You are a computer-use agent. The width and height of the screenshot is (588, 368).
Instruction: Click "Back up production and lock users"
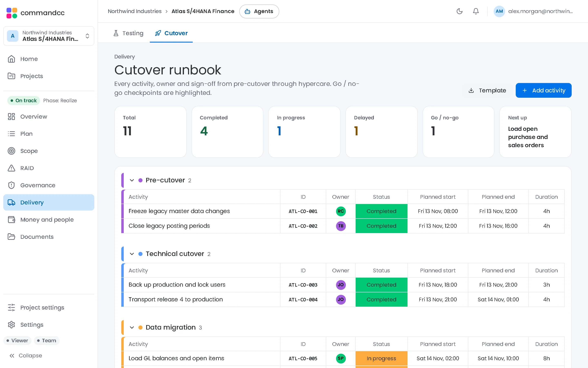(x=177, y=285)
